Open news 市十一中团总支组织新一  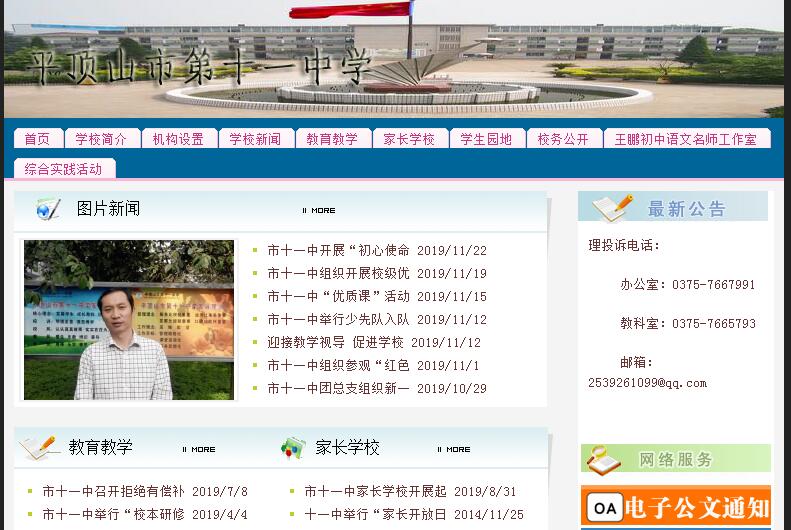point(338,388)
